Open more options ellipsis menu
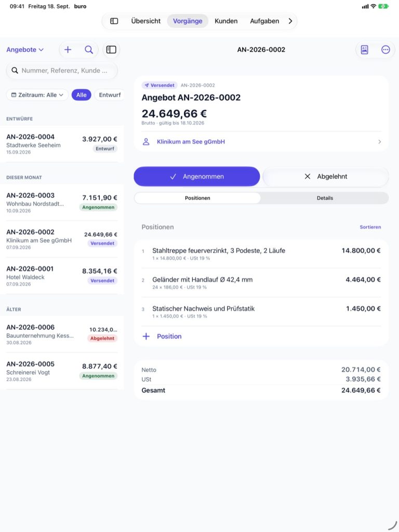This screenshot has width=399, height=532. tap(386, 49)
